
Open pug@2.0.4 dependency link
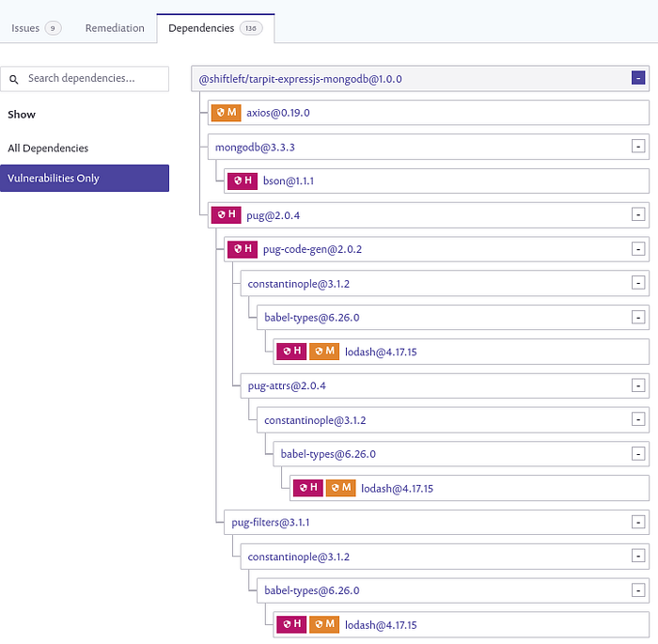pyautogui.click(x=273, y=216)
